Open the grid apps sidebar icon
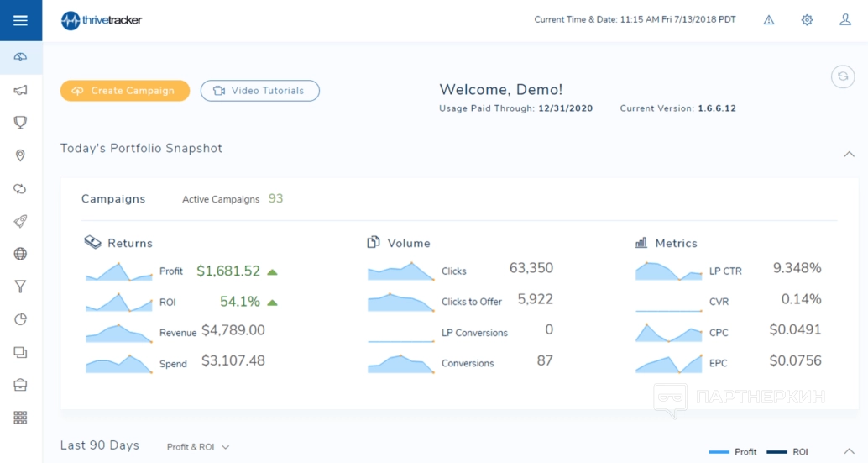The image size is (868, 463). [x=20, y=418]
